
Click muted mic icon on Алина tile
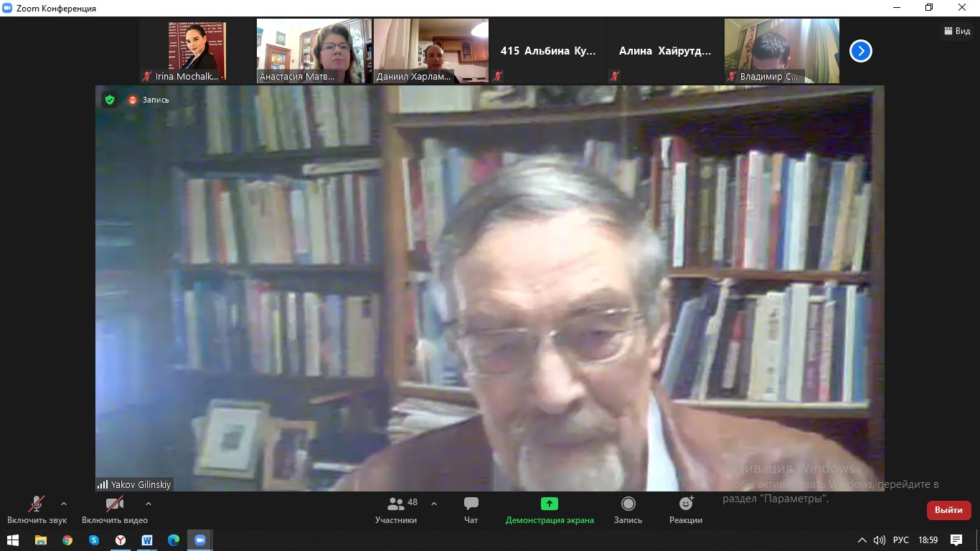[x=615, y=76]
